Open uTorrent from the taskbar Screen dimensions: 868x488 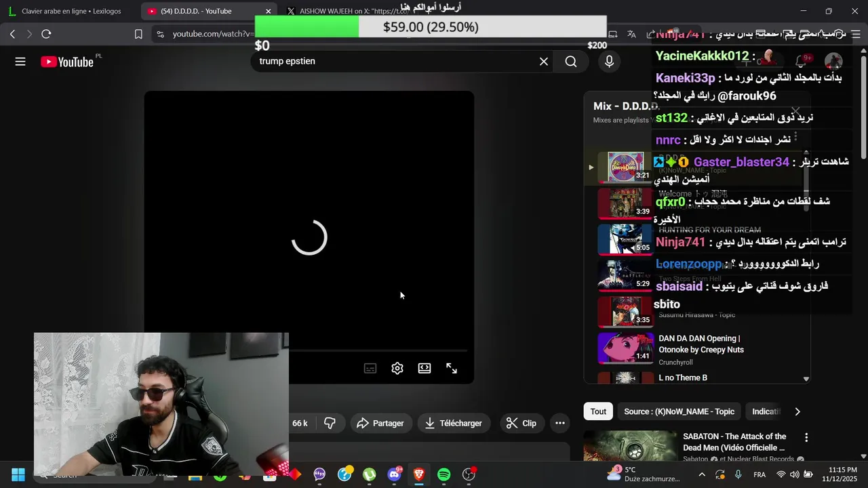[x=369, y=474]
